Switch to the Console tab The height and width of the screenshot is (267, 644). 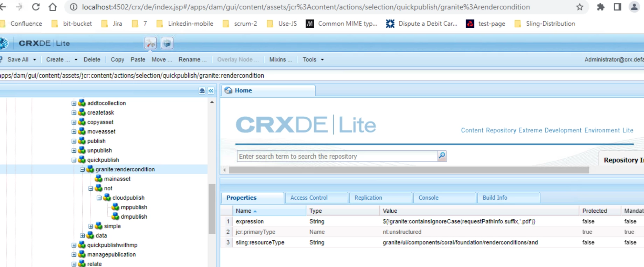445,198
